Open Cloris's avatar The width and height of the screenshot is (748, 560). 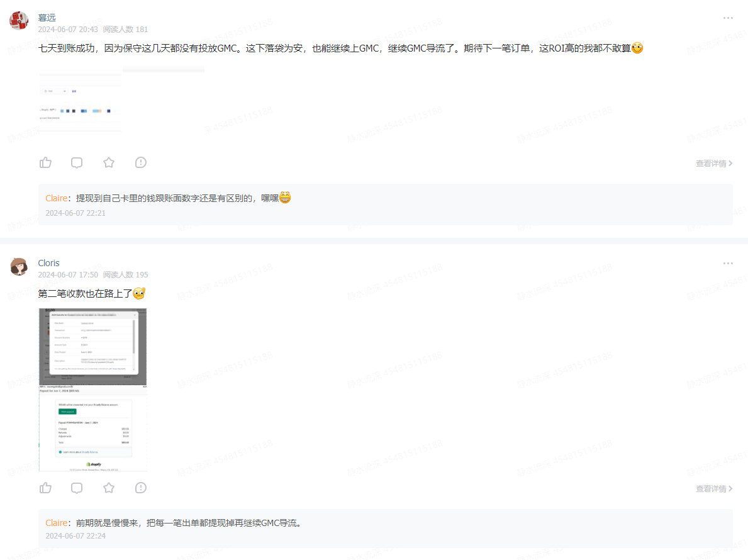click(19, 266)
